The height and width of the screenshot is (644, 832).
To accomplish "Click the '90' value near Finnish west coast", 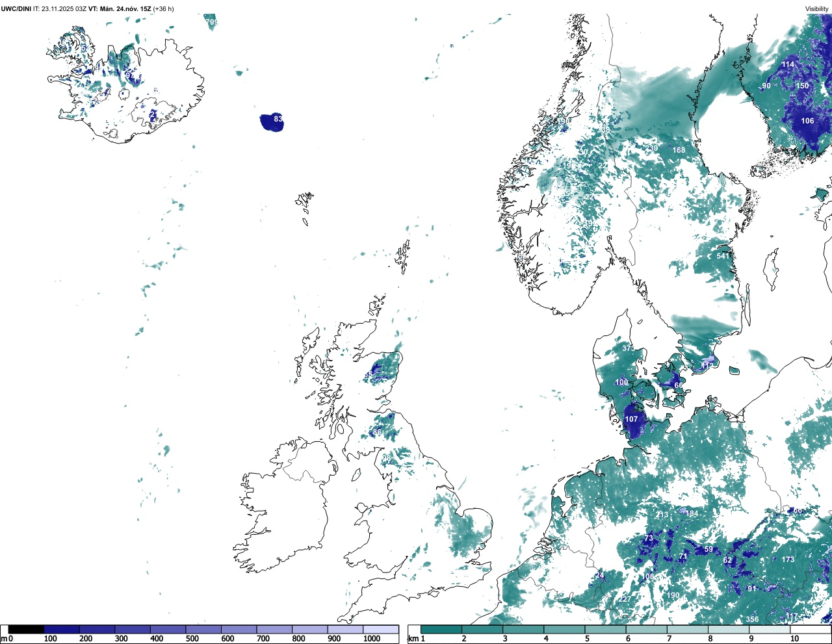I will pos(766,86).
